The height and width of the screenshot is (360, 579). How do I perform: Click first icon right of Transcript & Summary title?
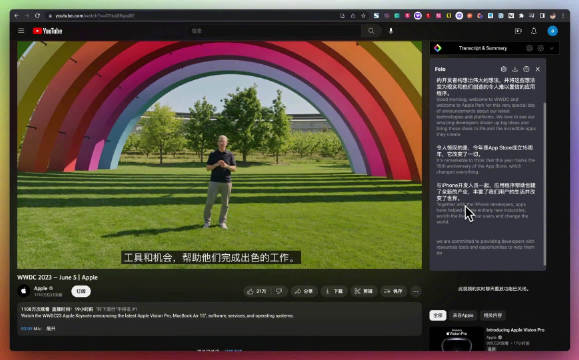point(530,48)
